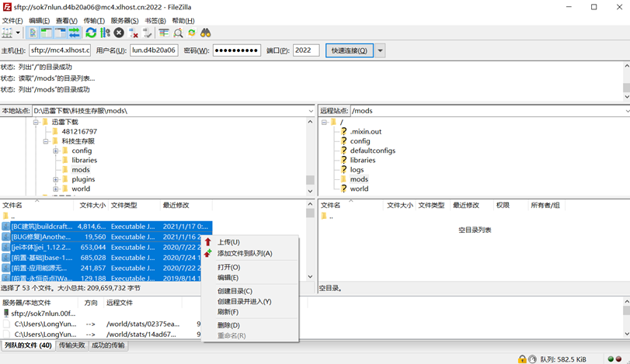Choose 编辑(E) in context menu

(x=250, y=277)
